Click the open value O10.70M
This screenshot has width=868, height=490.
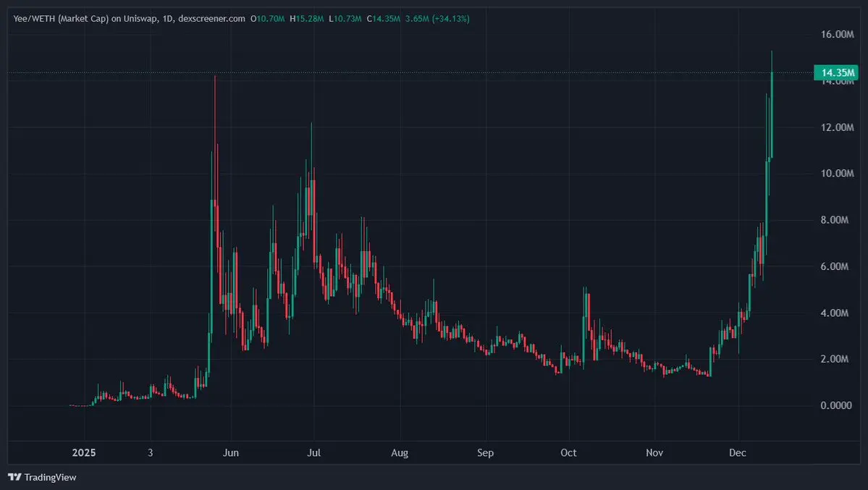[x=267, y=19]
